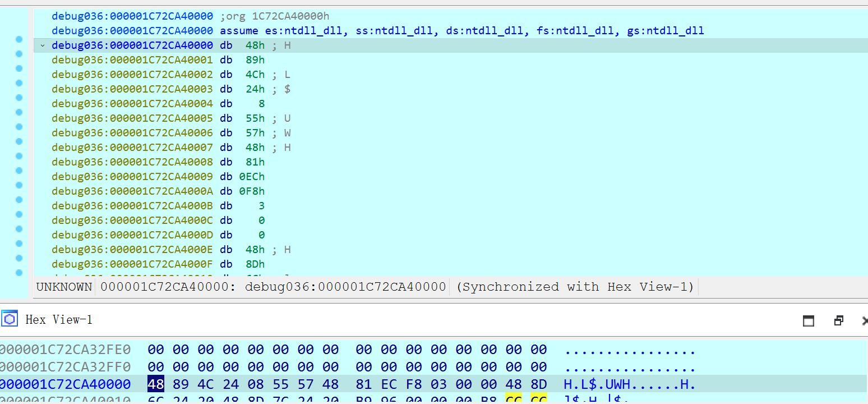Select the highlighted 48 byte in hex view
The height and width of the screenshot is (404, 868).
pos(156,384)
